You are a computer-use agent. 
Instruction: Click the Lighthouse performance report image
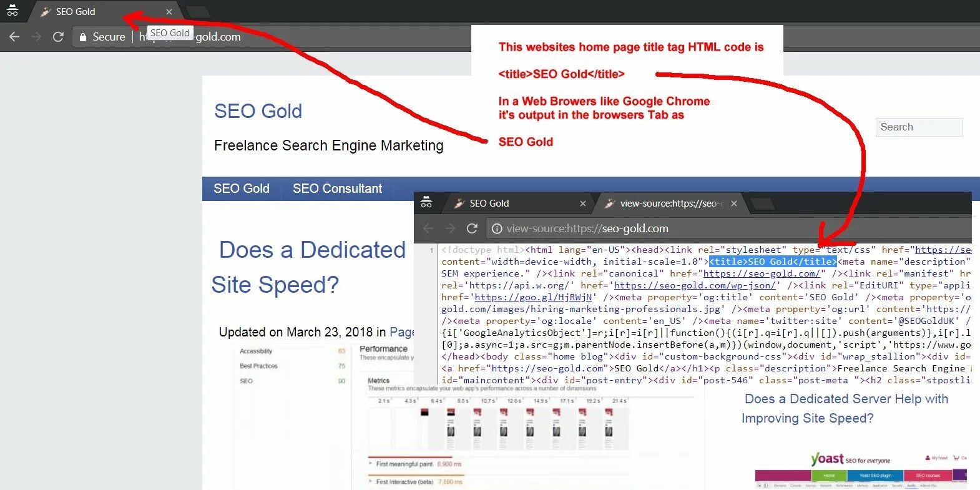(x=468, y=416)
